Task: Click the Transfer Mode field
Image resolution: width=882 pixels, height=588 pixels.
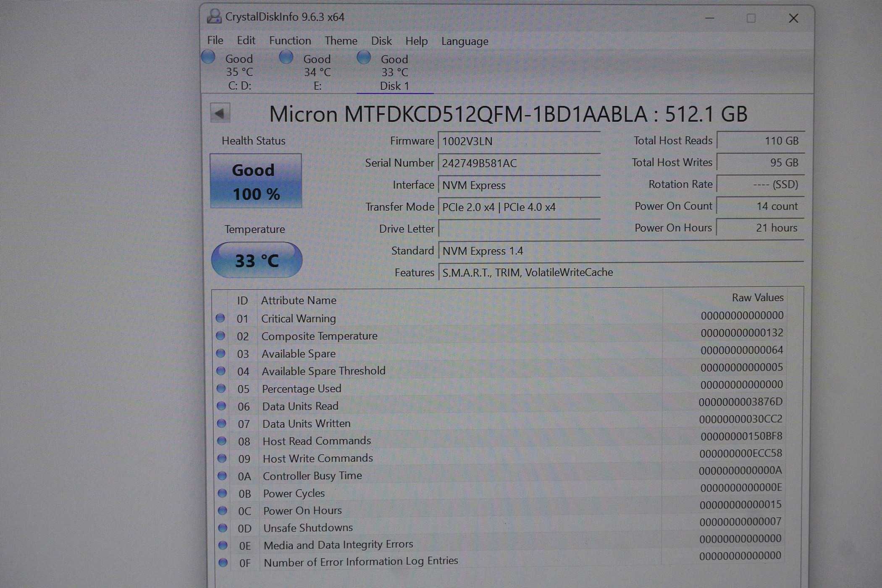Action: coord(519,207)
